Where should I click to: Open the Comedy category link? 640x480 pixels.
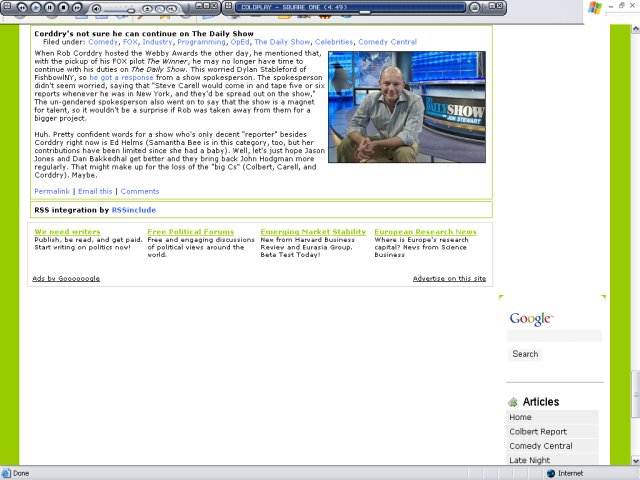[103, 42]
